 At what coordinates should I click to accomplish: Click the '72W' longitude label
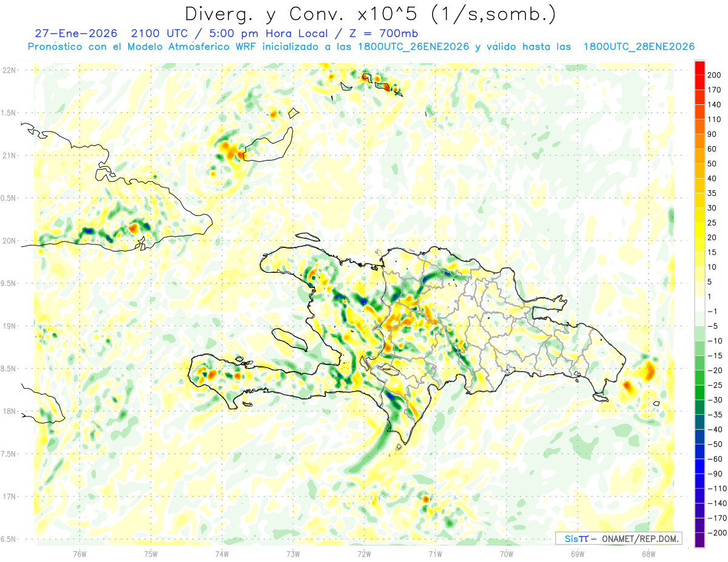(364, 553)
